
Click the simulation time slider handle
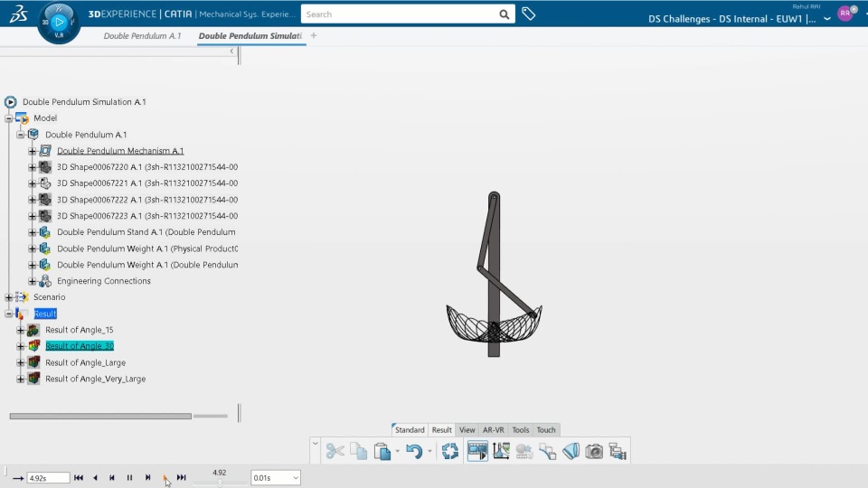pos(220,483)
